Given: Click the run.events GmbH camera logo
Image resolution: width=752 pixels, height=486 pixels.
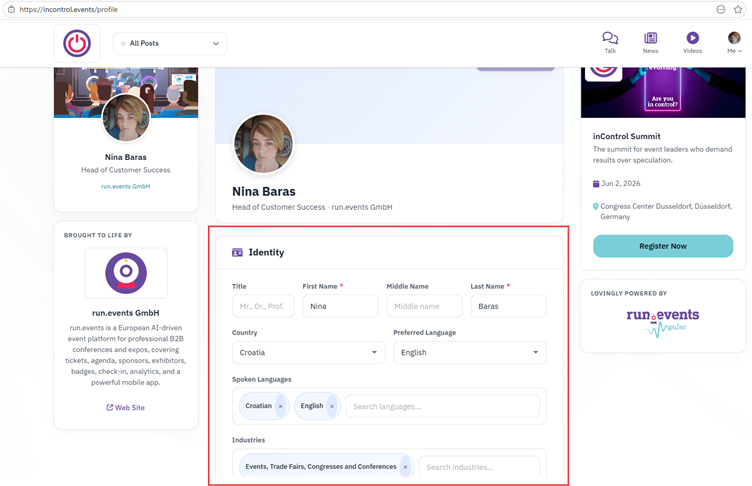Looking at the screenshot, I should coord(126,273).
